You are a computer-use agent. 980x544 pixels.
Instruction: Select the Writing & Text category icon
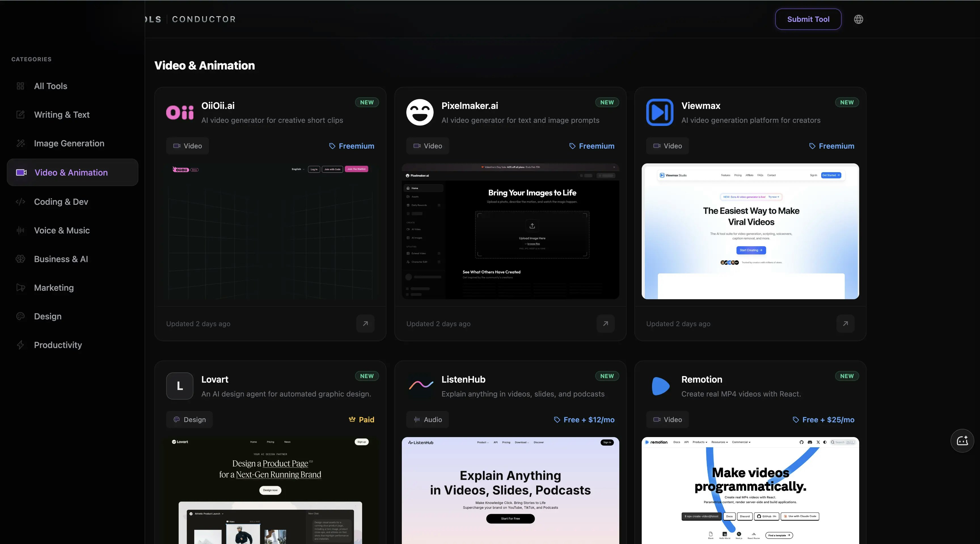pos(20,115)
